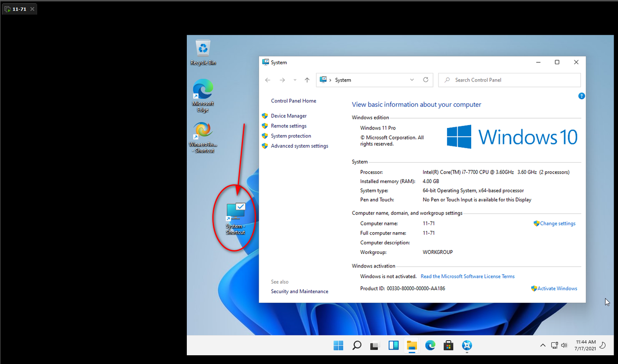Click Change settings for computer name

pyautogui.click(x=558, y=224)
